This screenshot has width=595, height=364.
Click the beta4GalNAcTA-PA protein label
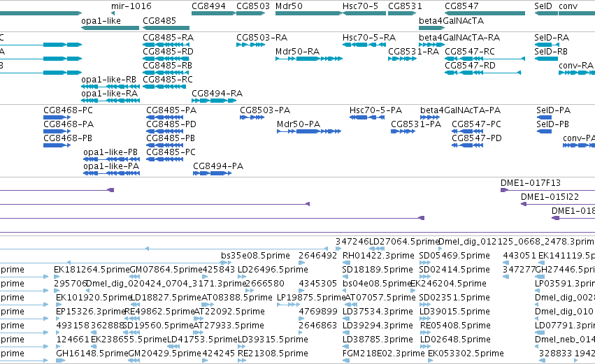[x=460, y=110]
